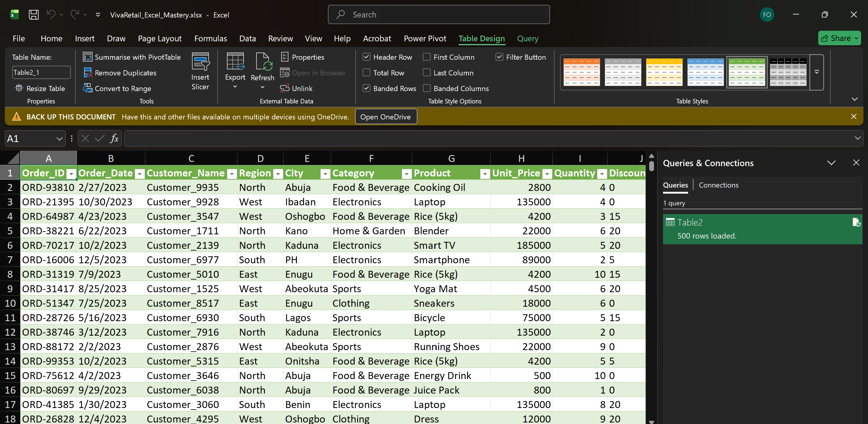This screenshot has width=868, height=424.
Task: Click Convert to Range tool
Action: tap(122, 88)
